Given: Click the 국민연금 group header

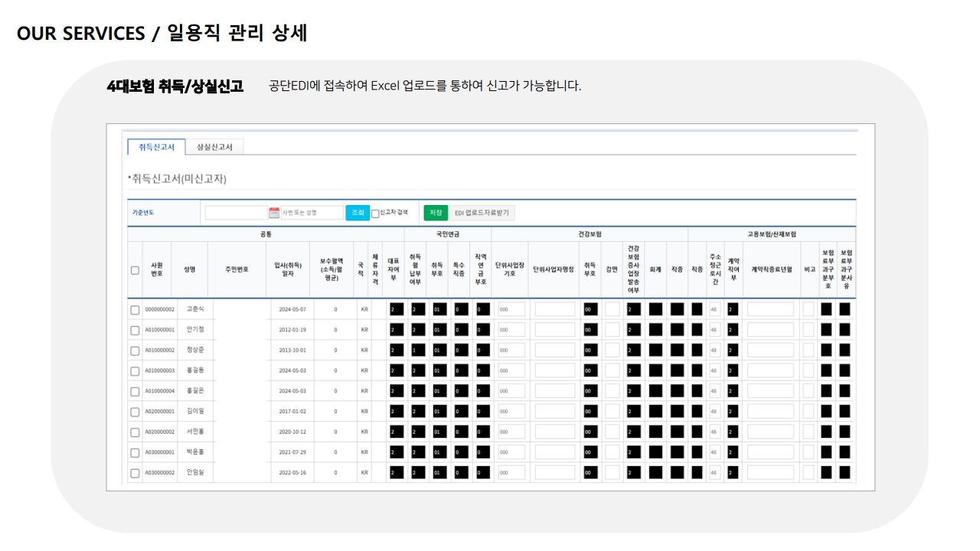Looking at the screenshot, I should pyautogui.click(x=448, y=234).
